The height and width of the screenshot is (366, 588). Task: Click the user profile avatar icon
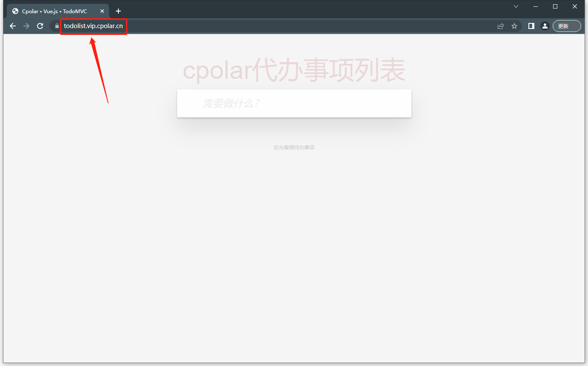click(x=545, y=26)
